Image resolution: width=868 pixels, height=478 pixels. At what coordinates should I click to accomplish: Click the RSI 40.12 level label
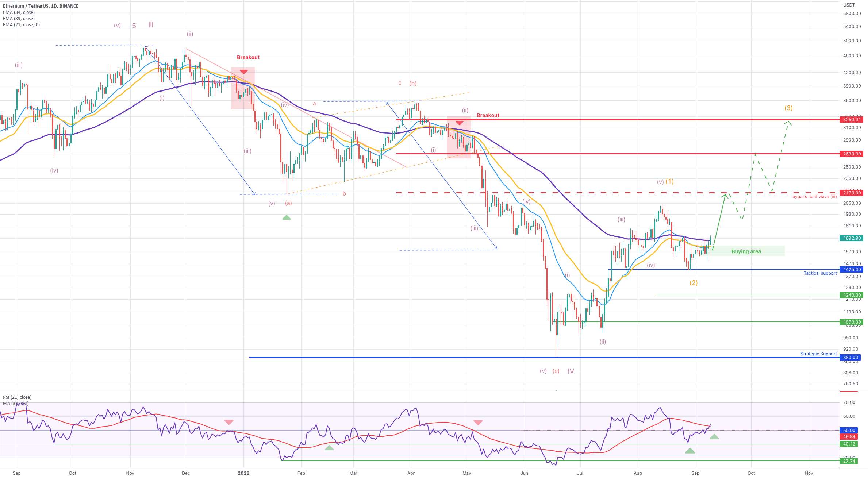(x=849, y=444)
